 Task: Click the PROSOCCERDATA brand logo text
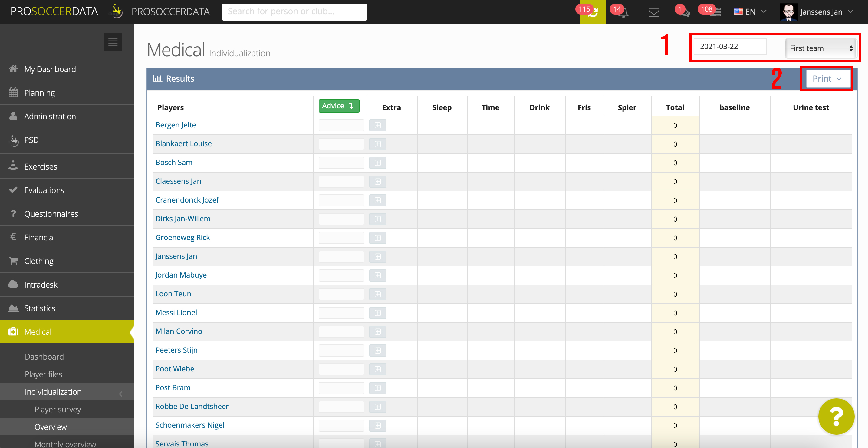[54, 12]
